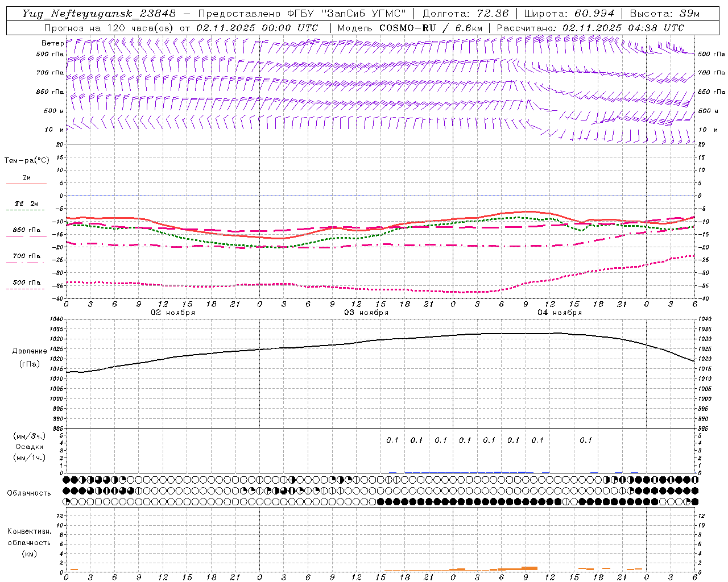Click the 850 гПа temperature legend entry
The height and width of the screenshot is (582, 728).
[x=27, y=230]
